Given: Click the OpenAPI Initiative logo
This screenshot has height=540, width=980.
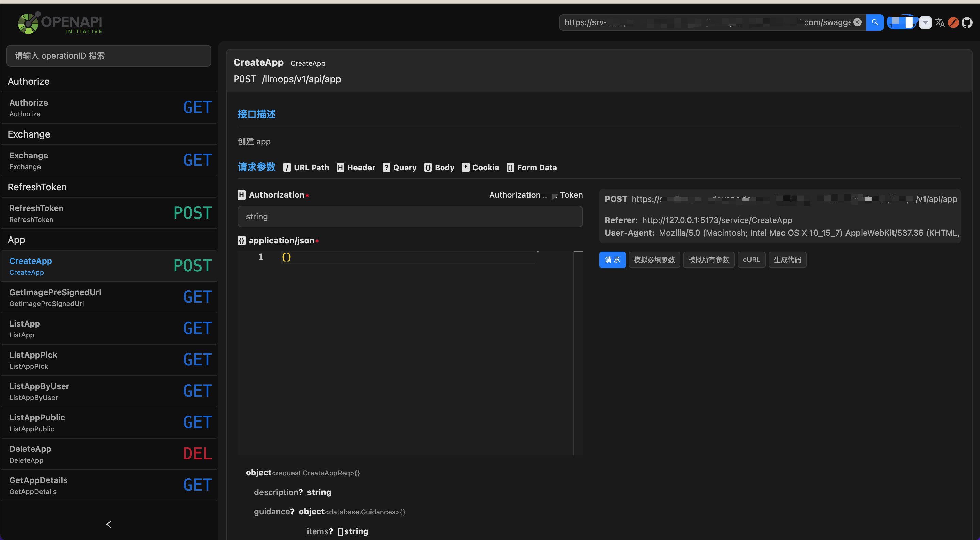Looking at the screenshot, I should [60, 23].
